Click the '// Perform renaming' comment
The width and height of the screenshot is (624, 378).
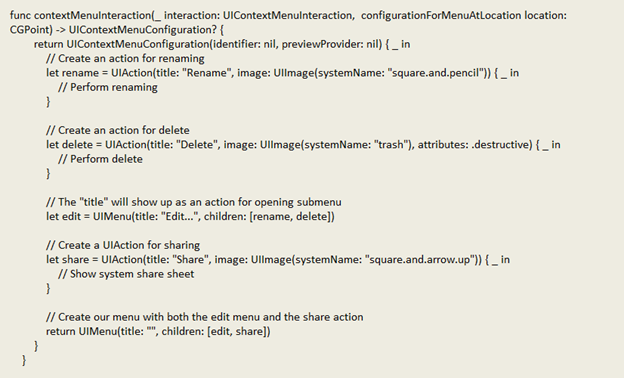107,87
